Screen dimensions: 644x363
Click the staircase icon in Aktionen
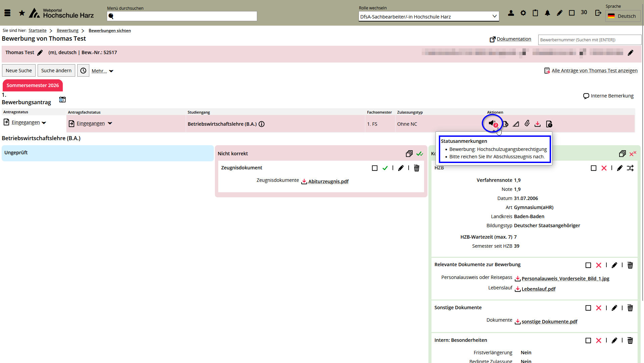516,124
